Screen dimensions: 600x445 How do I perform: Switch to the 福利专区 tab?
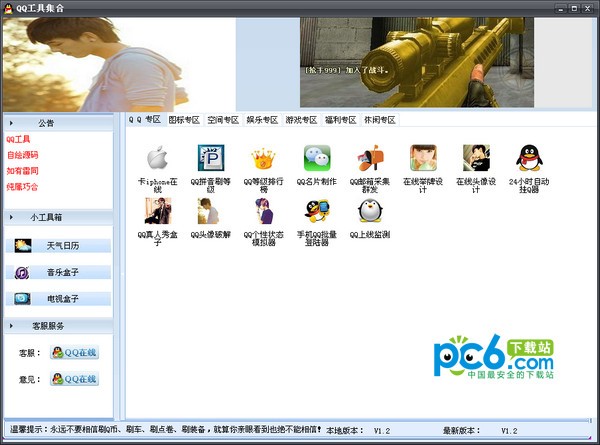point(341,120)
